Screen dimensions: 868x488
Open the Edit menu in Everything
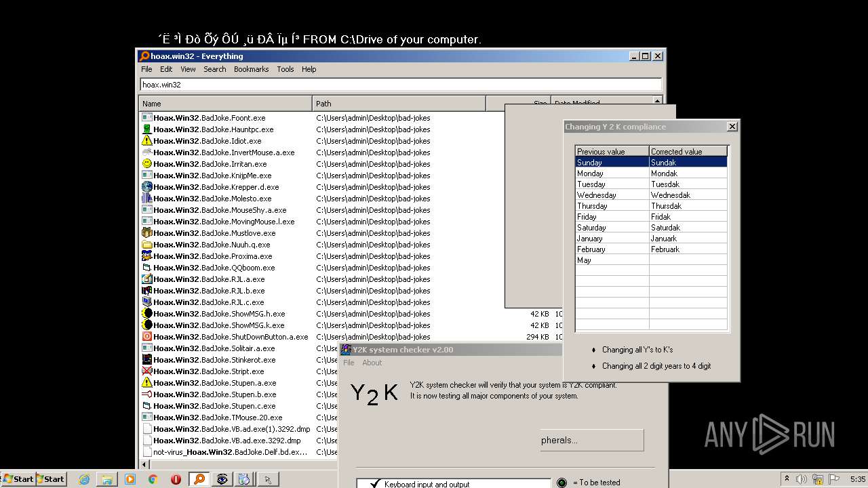(x=166, y=69)
